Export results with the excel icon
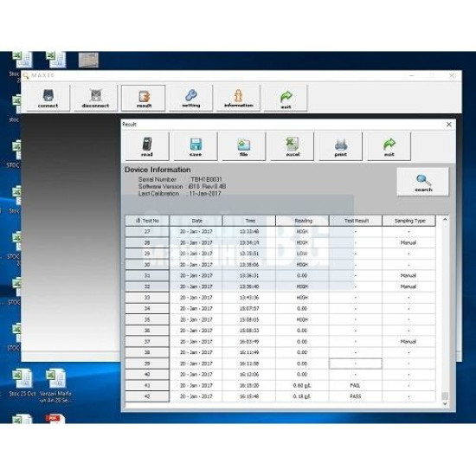The width and height of the screenshot is (476, 476). click(x=292, y=146)
